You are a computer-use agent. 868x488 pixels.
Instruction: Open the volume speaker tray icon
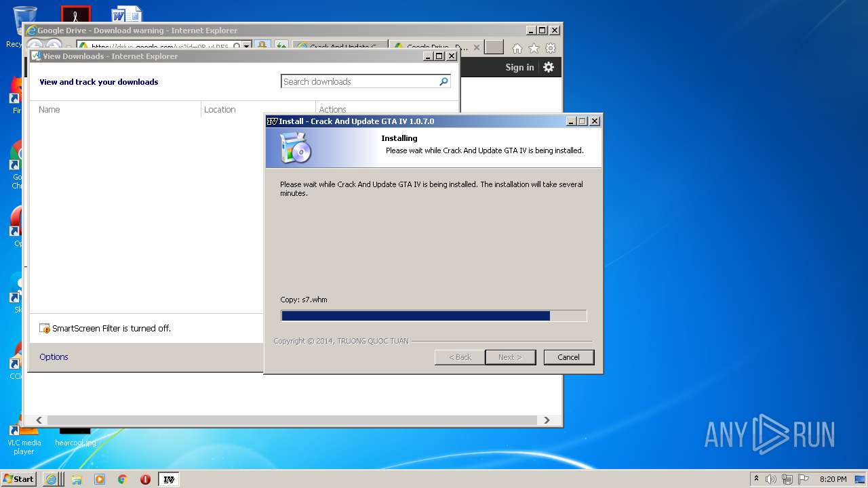pyautogui.click(x=771, y=479)
